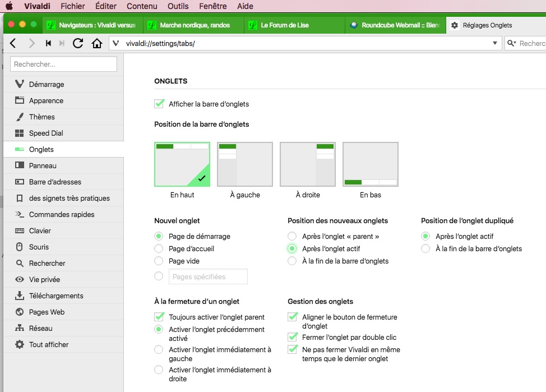The height and width of the screenshot is (392, 546).
Task: Select À la fin de la barre d'onglets for duplicated tab
Action: [x=426, y=249]
